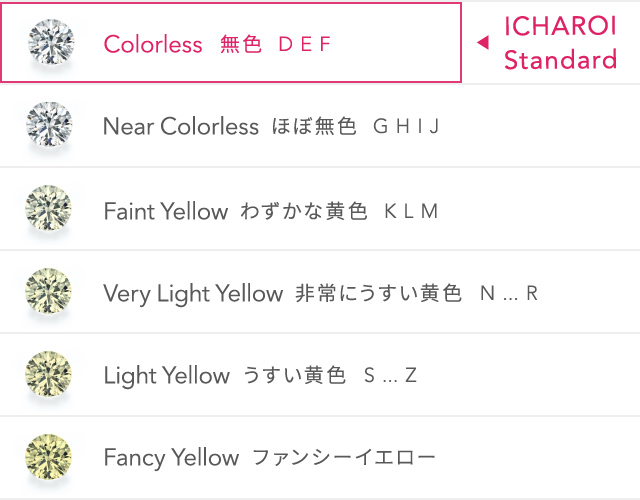Click the ICHAROI Standard label

pos(560,43)
